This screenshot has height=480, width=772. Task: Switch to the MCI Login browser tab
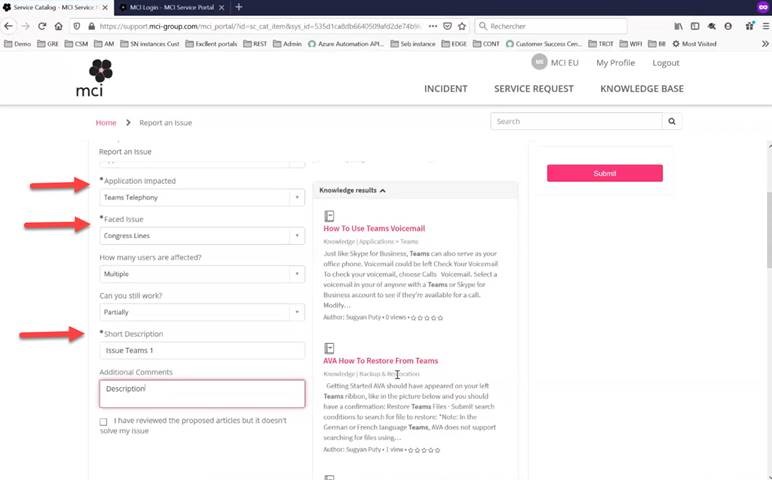pos(171,7)
